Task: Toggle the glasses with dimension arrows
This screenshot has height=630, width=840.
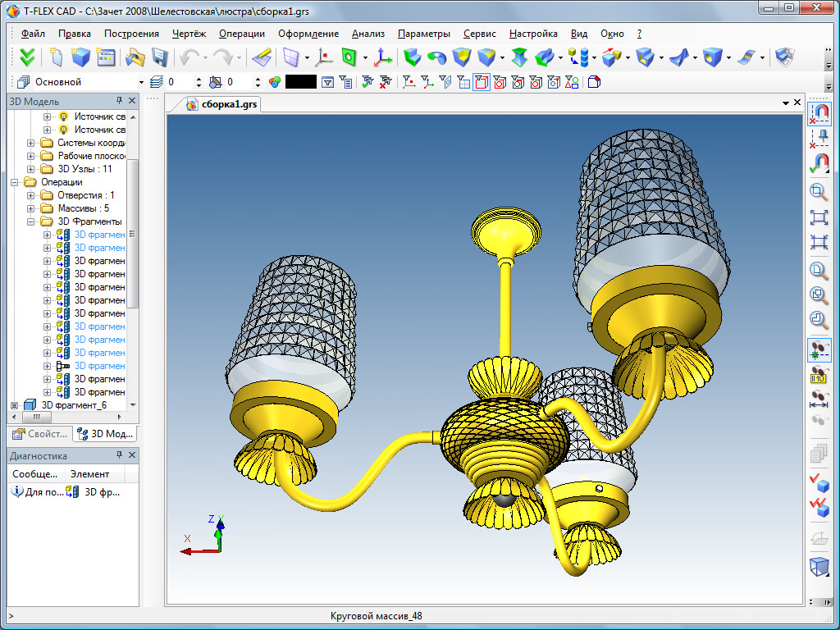Action: coord(819,399)
